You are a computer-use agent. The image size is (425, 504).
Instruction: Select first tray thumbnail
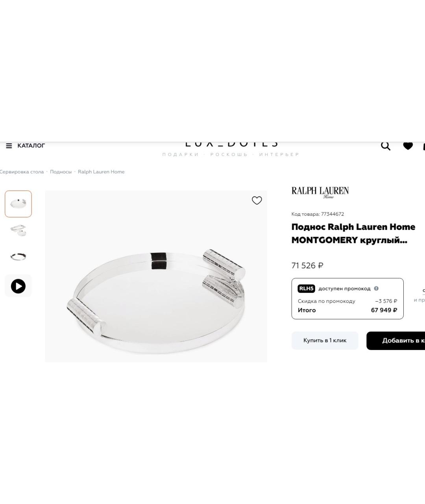pyautogui.click(x=18, y=204)
